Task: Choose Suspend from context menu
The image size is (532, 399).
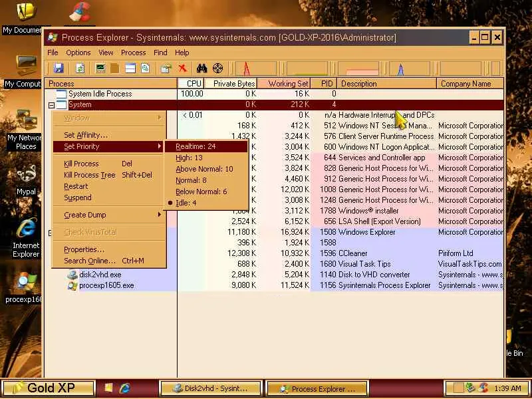Action: [108, 198]
